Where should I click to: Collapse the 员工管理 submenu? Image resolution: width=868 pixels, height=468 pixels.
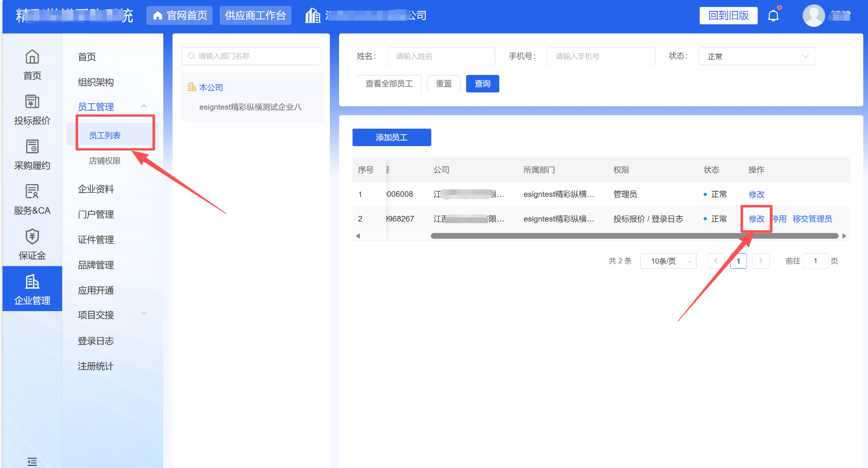point(144,106)
